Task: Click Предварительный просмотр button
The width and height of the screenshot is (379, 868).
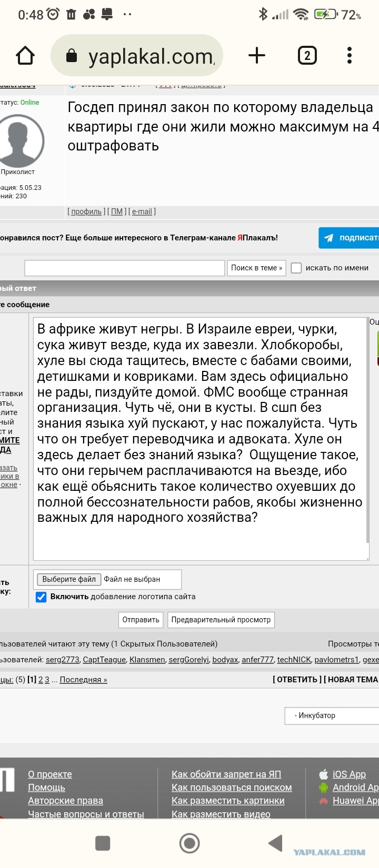Action: click(221, 620)
